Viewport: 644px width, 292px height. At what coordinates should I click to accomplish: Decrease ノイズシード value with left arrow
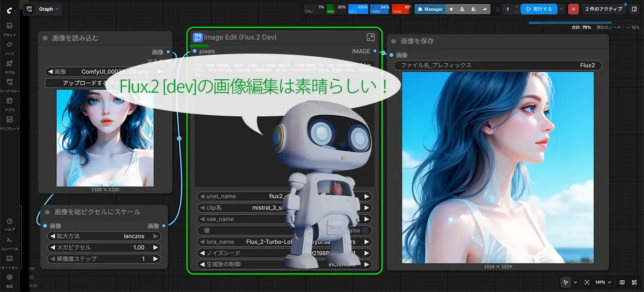(x=202, y=253)
